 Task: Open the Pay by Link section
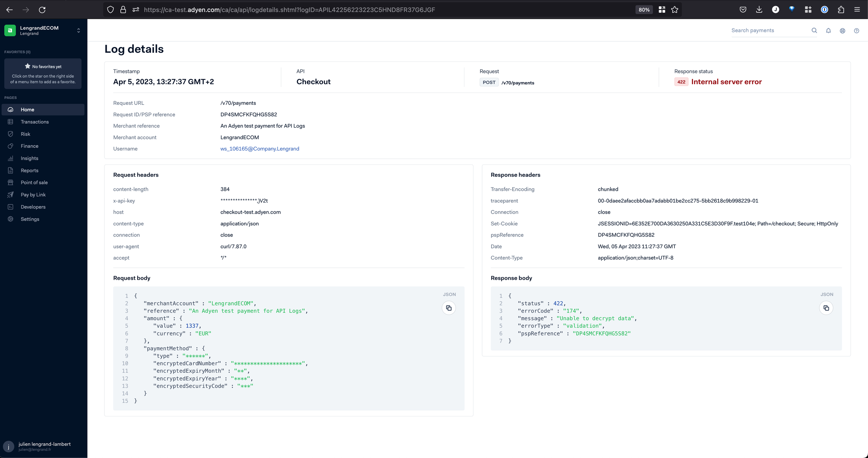(x=33, y=194)
